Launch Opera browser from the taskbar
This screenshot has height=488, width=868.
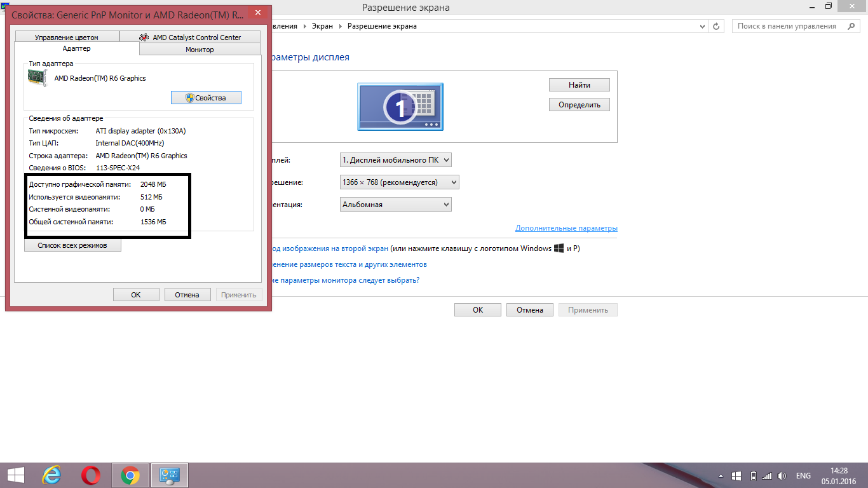click(x=91, y=475)
